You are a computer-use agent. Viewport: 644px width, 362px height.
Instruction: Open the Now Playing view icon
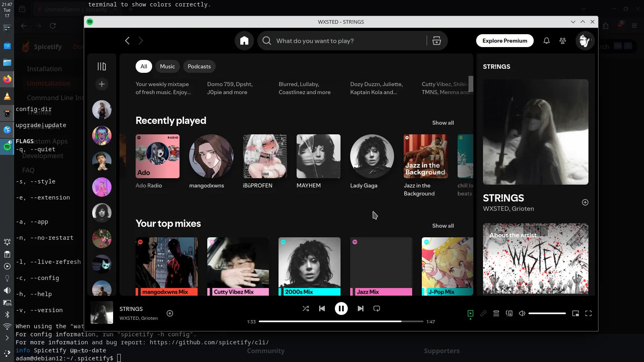pyautogui.click(x=471, y=313)
